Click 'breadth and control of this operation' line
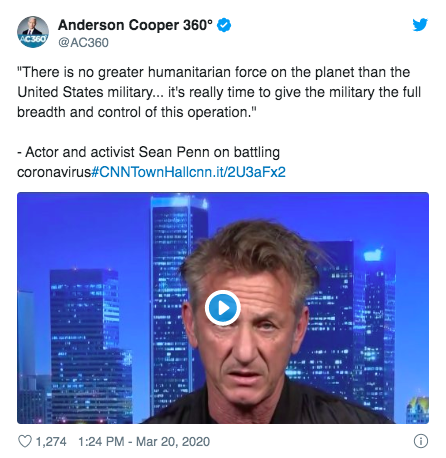The image size is (446, 458). pos(137,112)
